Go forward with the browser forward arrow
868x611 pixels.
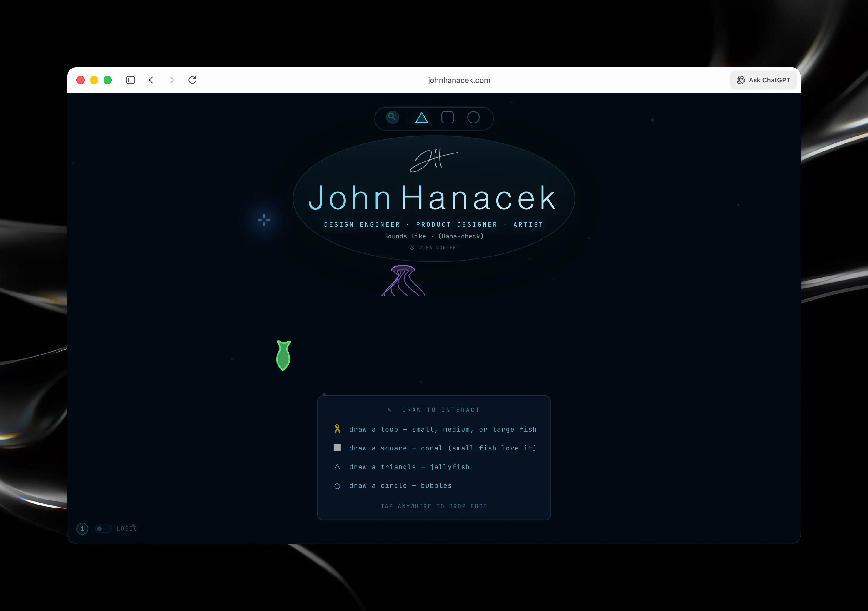pos(172,80)
